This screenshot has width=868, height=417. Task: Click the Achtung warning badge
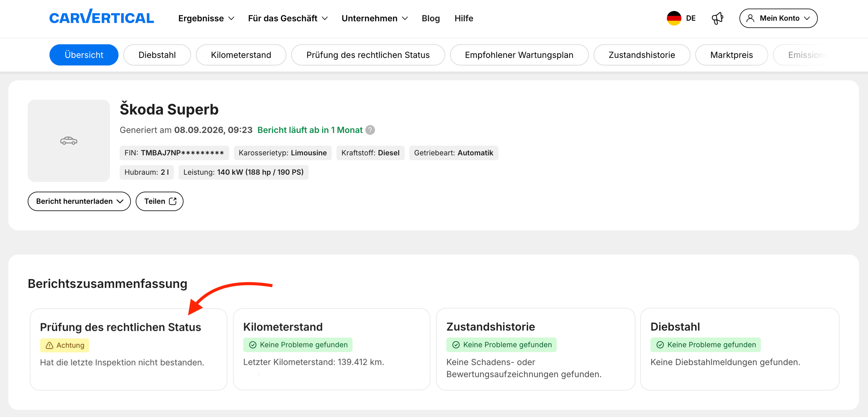coord(64,346)
